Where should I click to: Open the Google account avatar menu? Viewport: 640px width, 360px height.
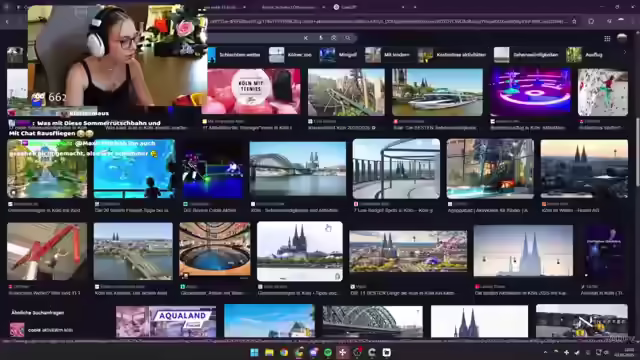622,38
